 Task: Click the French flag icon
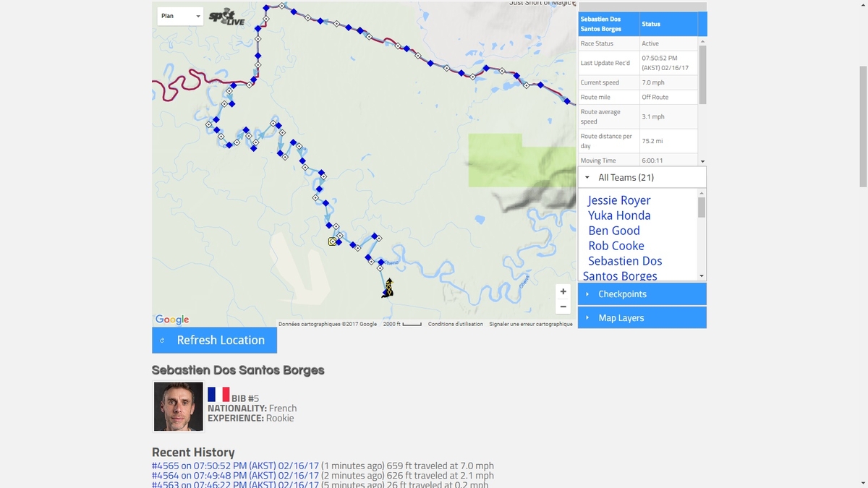(x=218, y=394)
